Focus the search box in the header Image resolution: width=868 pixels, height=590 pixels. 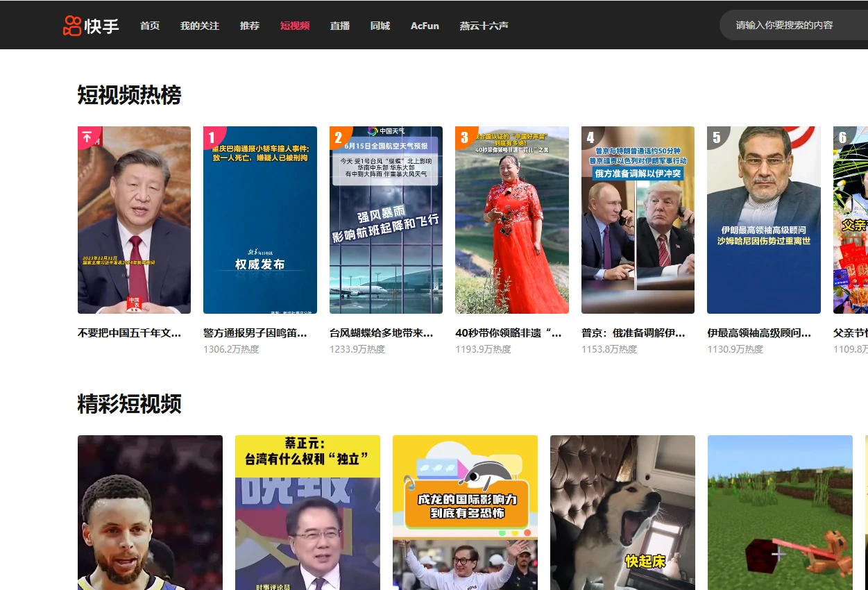[791, 25]
